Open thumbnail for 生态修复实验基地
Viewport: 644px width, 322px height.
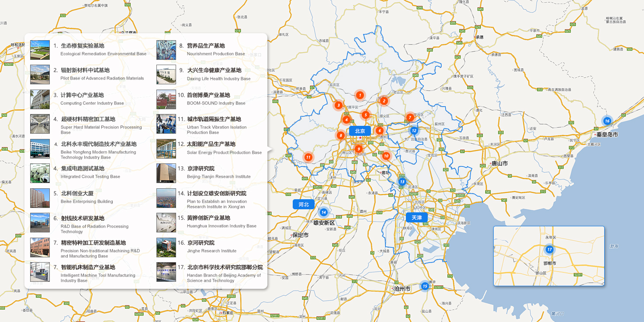40,50
